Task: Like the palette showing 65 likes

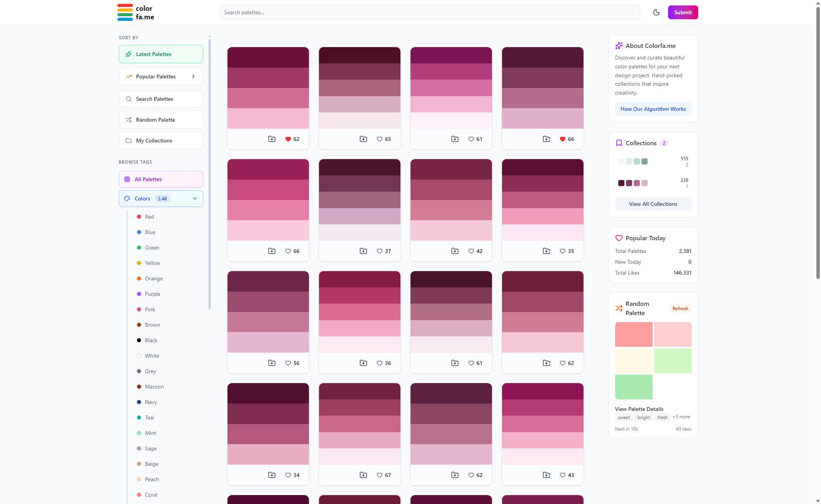Action: point(379,139)
